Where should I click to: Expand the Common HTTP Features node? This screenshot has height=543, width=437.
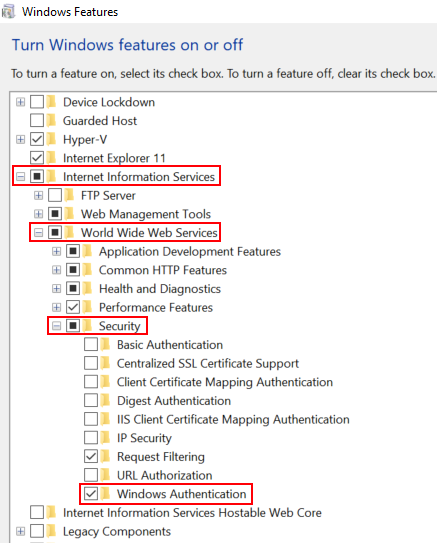pos(56,270)
